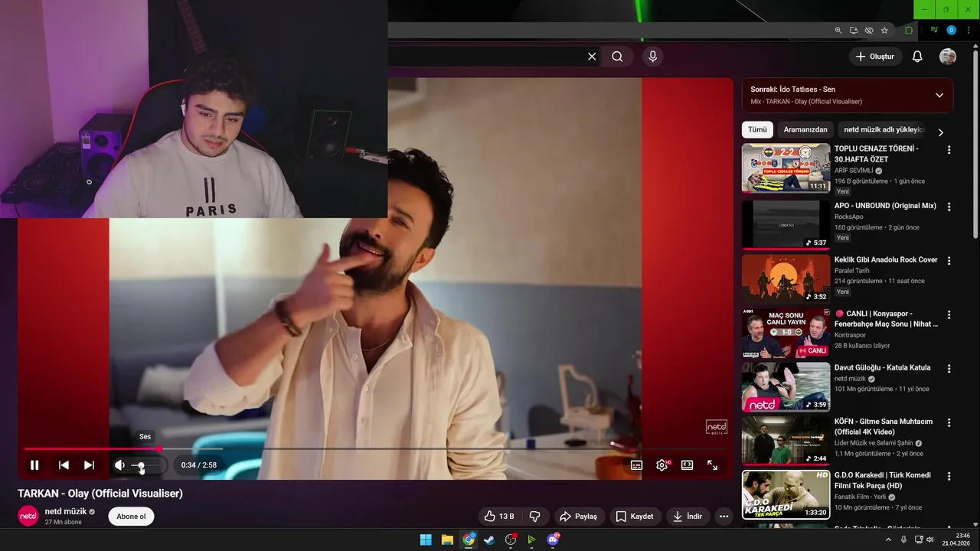The height and width of the screenshot is (551, 980).
Task: Open the YouTube notifications bell
Action: pyautogui.click(x=917, y=57)
